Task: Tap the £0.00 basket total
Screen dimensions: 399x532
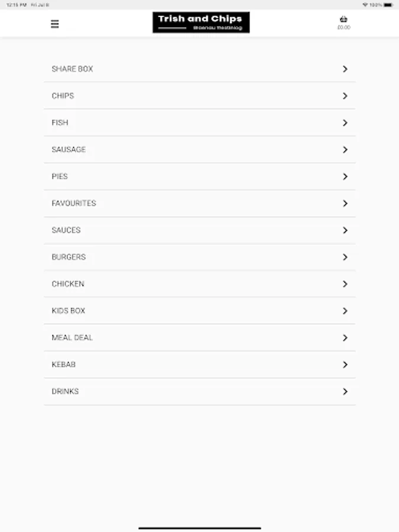Action: 343,27
